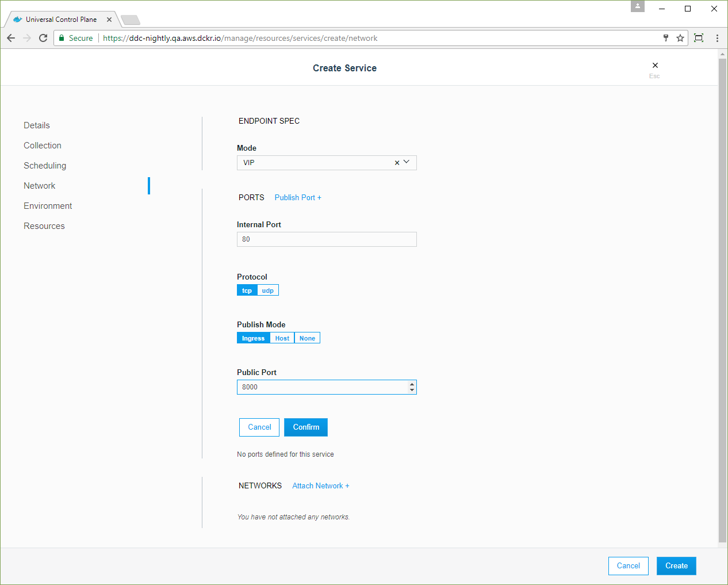Screen dimensions: 728x585
Task: Decrement the Public Port value
Action: (412, 391)
